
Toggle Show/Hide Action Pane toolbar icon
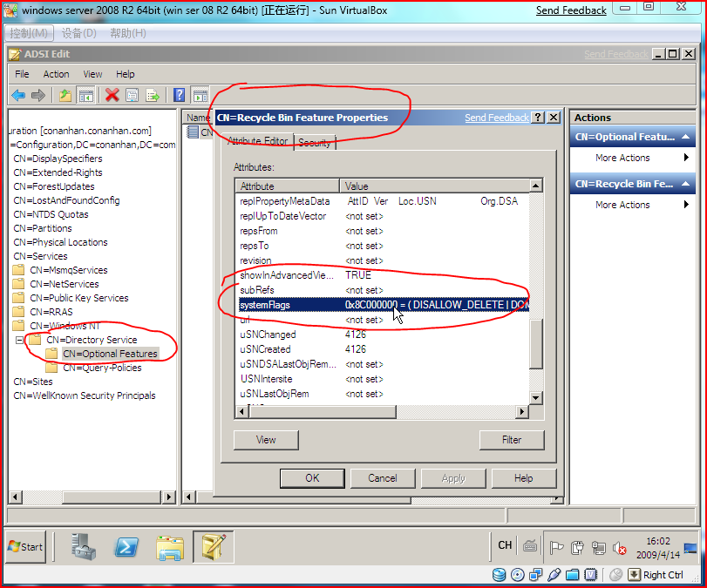click(x=201, y=95)
